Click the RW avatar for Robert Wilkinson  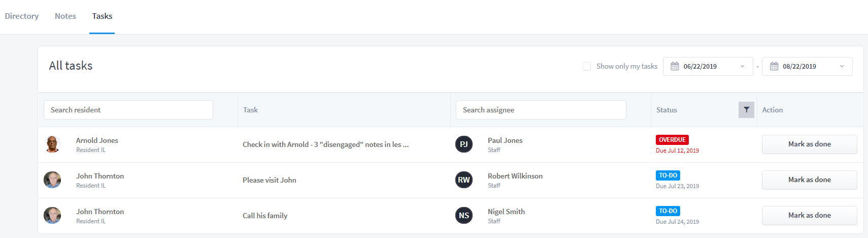pyautogui.click(x=464, y=180)
